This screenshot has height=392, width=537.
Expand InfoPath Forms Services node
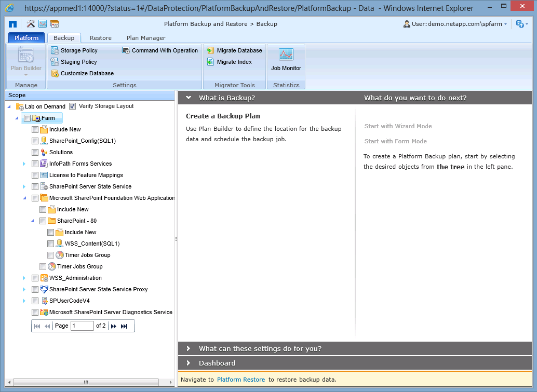click(x=24, y=164)
